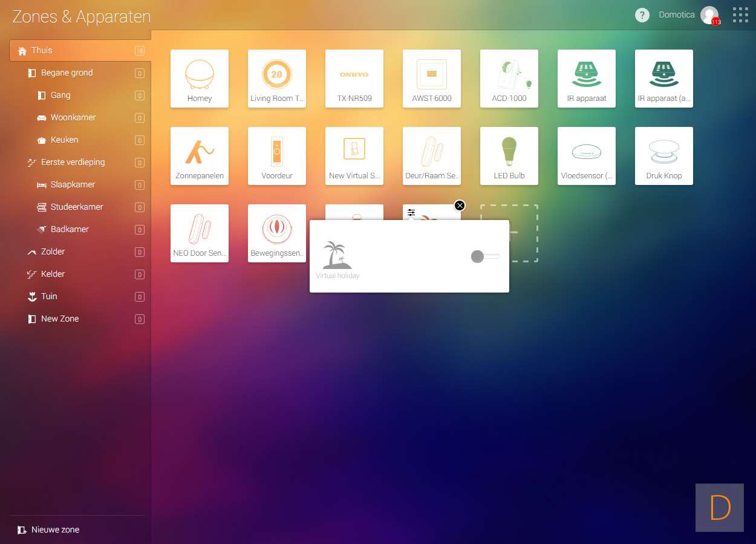Open the Vloedsensor device tile
756x544 pixels.
click(x=587, y=156)
